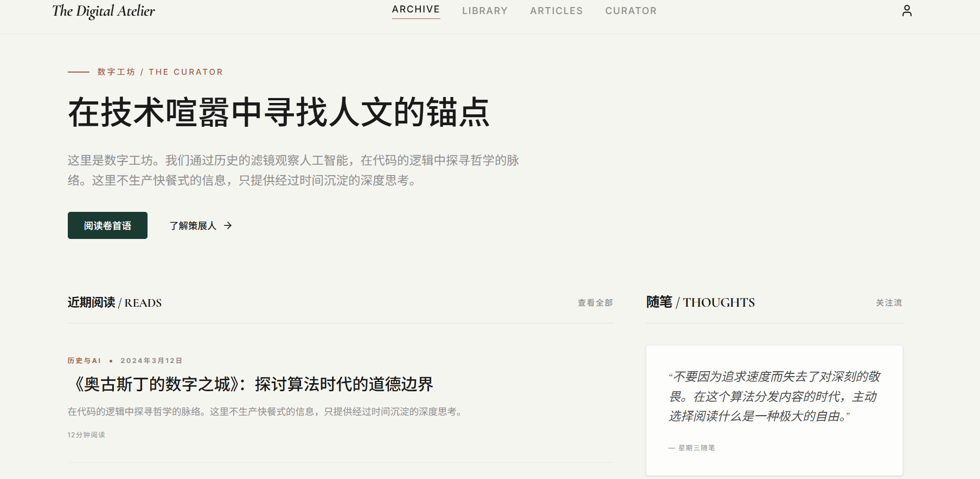Click 关注流 in the Thoughts section

(889, 303)
